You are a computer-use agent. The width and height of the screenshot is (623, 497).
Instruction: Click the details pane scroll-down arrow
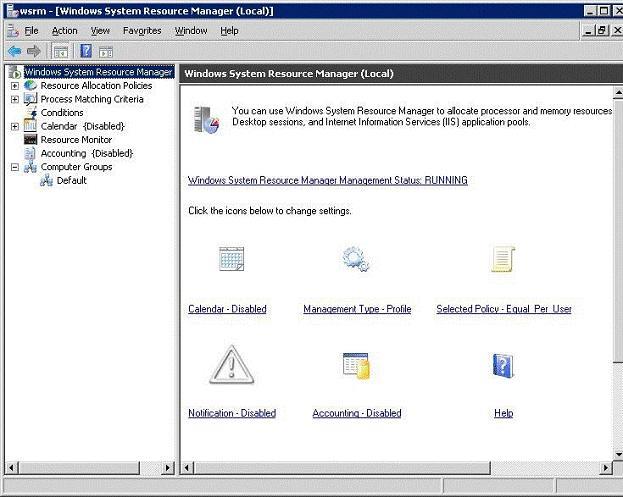618,454
